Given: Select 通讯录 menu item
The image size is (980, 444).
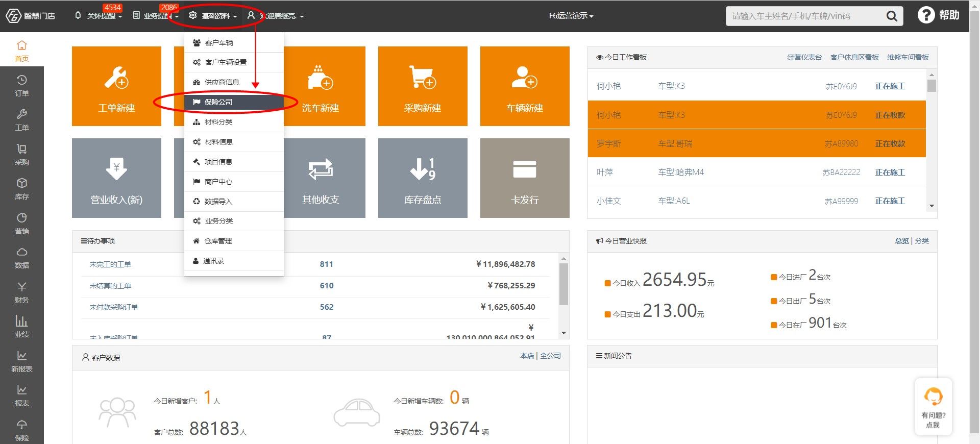Looking at the screenshot, I should point(234,261).
